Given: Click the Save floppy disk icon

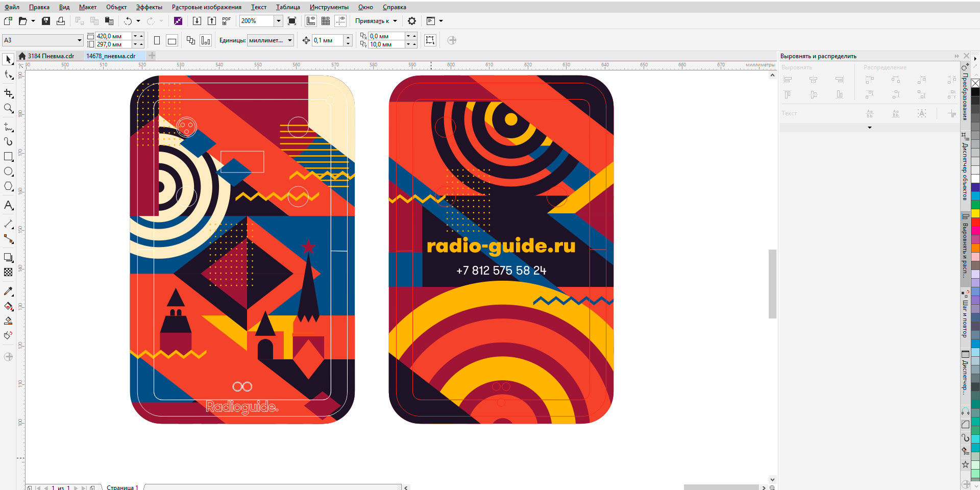Looking at the screenshot, I should pyautogui.click(x=46, y=21).
